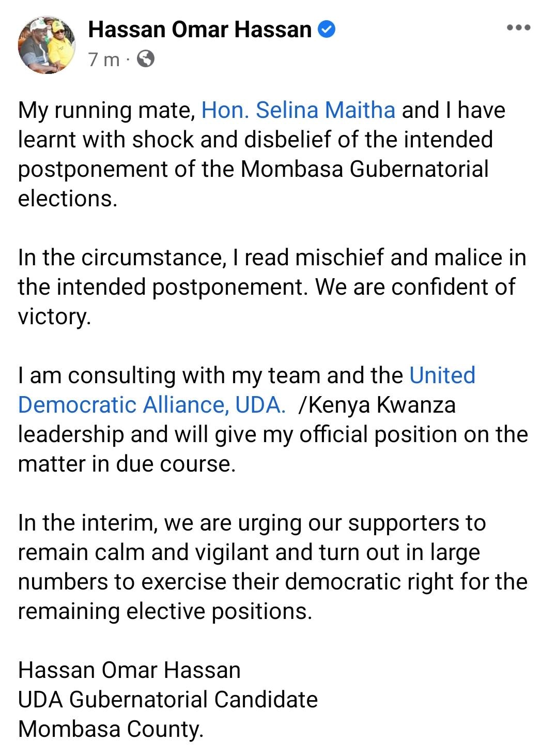Click the "7 m" post timestamp
This screenshot has height=756, width=558.
[103, 60]
